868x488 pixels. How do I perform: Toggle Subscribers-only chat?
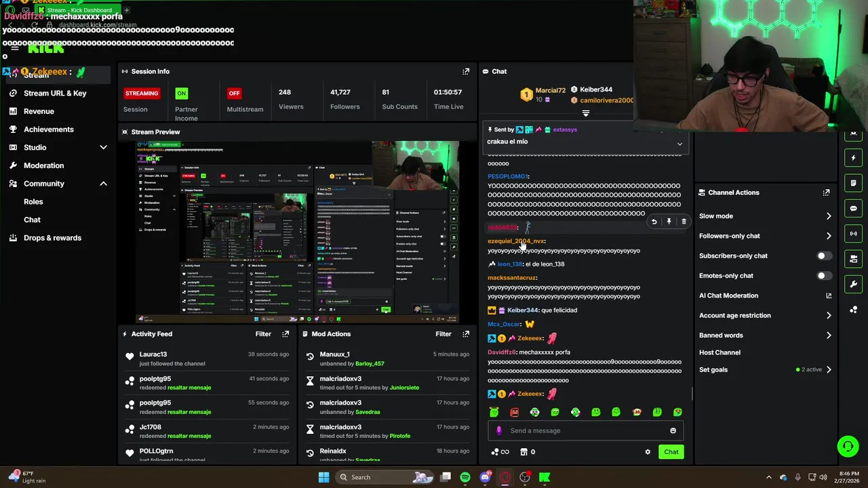(x=824, y=256)
